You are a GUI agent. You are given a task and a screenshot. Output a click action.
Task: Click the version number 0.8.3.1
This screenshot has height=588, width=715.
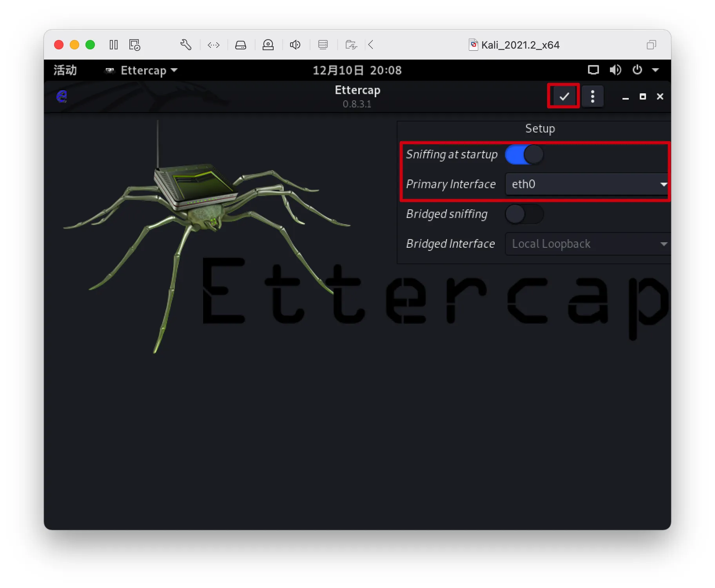tap(357, 104)
